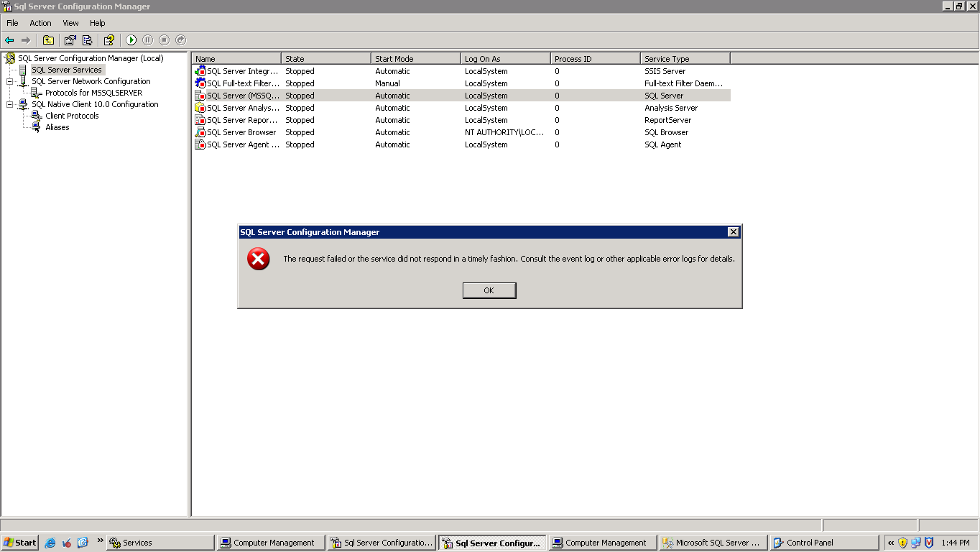Open the Help menu
The width and height of the screenshot is (980, 552).
(97, 23)
